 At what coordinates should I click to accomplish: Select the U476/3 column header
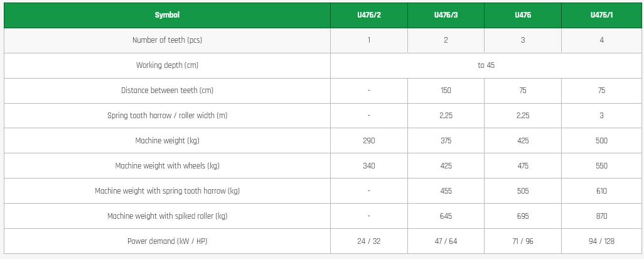[446, 15]
